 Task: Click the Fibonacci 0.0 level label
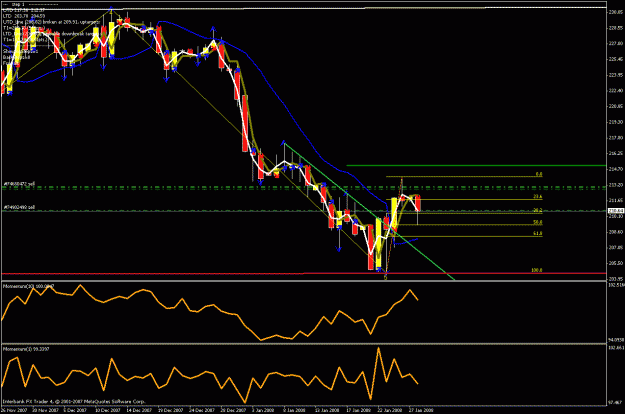(x=539, y=174)
